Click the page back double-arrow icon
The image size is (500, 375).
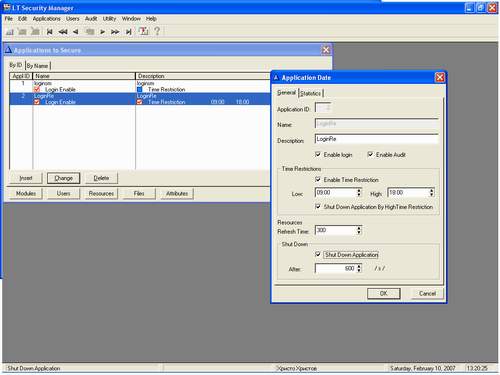pyautogui.click(x=63, y=32)
